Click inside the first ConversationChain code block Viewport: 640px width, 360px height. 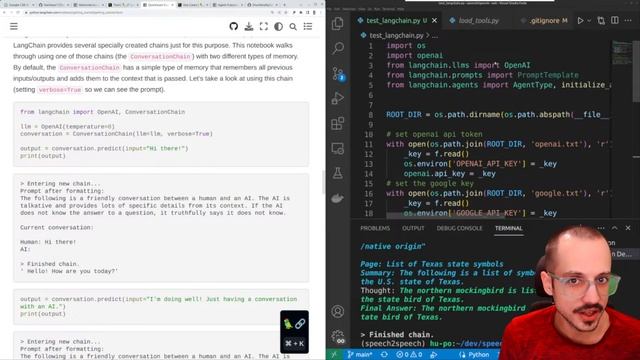click(161, 134)
